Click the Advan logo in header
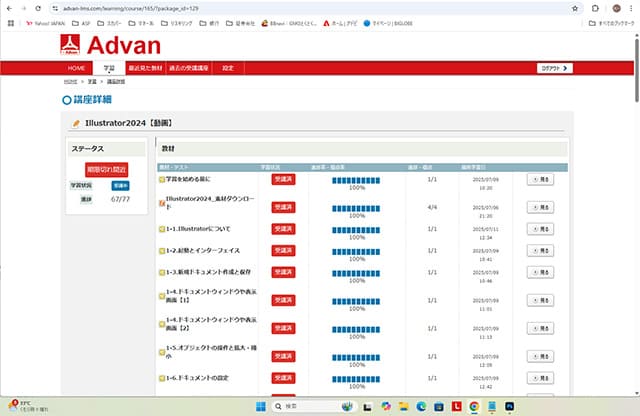This screenshot has height=416, width=640. tap(112, 44)
